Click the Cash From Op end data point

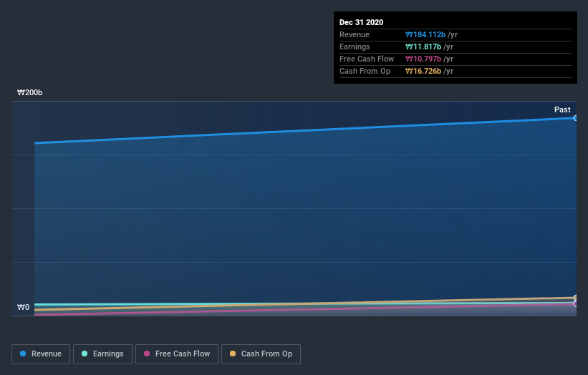click(x=575, y=298)
